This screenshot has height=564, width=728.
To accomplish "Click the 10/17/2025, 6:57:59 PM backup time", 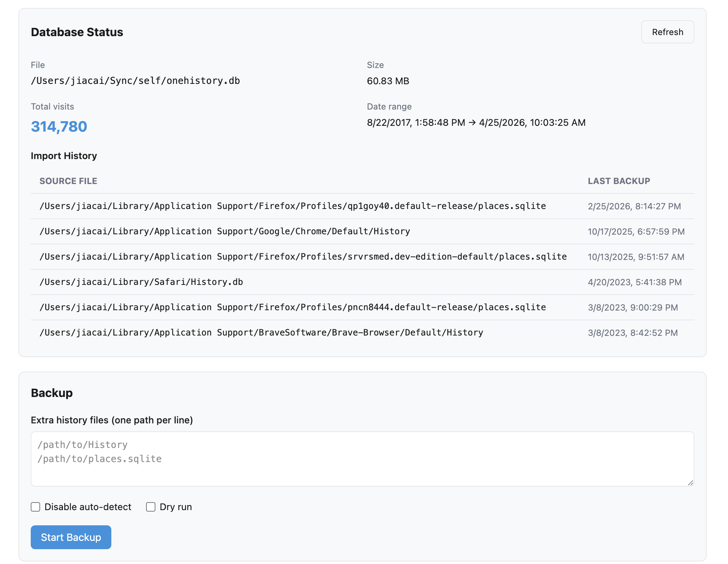I will tap(636, 231).
